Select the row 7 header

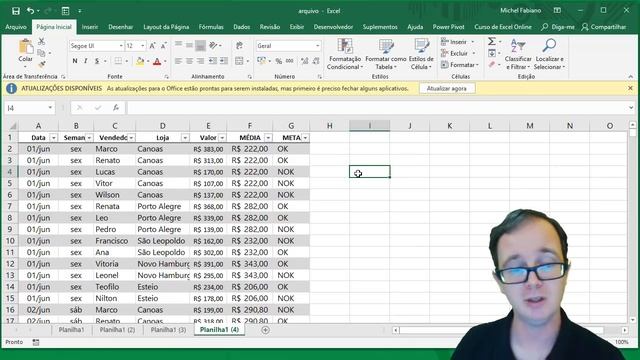coord(9,207)
